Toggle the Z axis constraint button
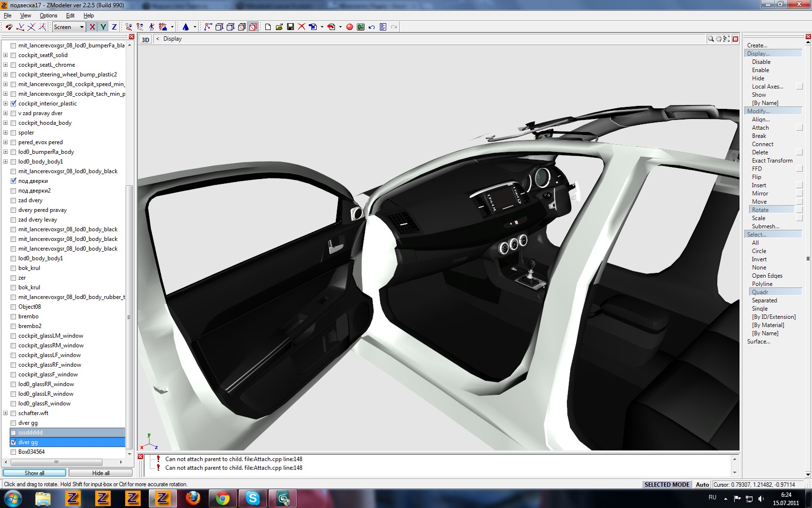 (114, 27)
